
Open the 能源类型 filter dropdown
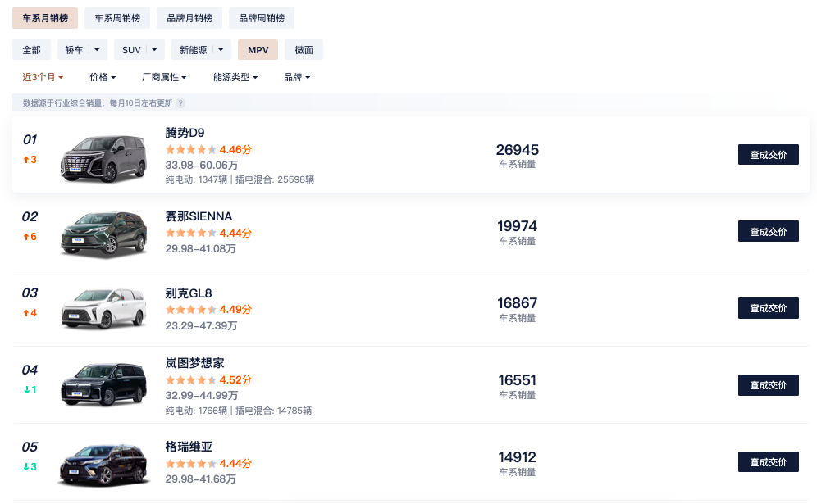point(235,77)
